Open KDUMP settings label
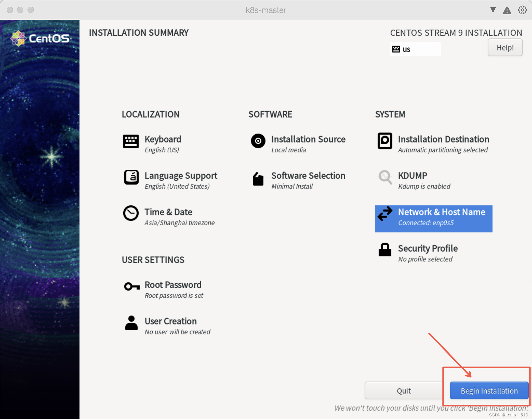The height and width of the screenshot is (419, 532). tap(413, 176)
